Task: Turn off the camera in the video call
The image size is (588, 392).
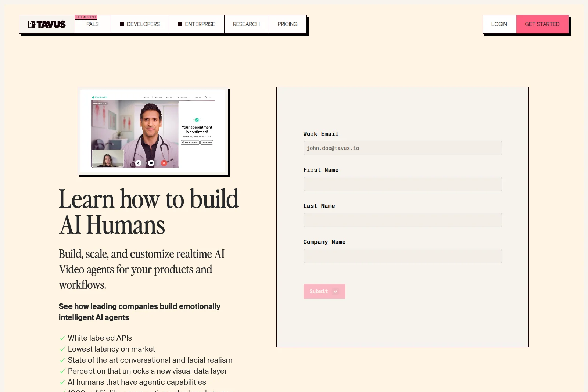Action: tap(151, 163)
